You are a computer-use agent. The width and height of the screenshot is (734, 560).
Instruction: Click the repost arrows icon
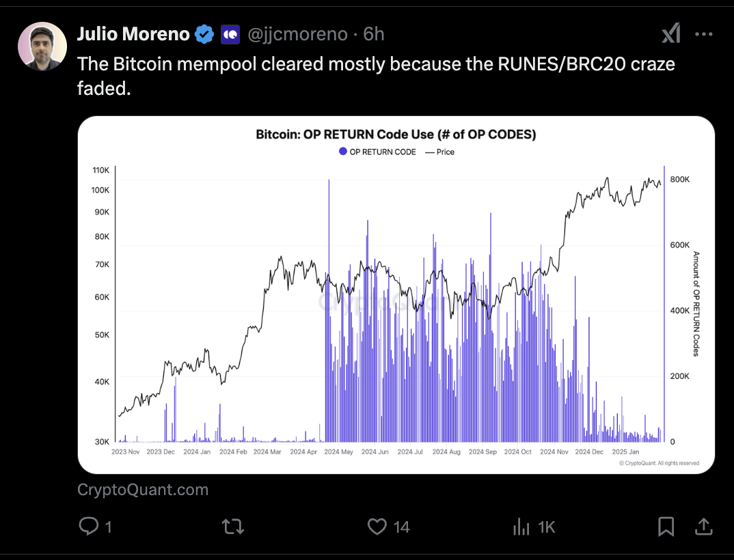click(233, 527)
